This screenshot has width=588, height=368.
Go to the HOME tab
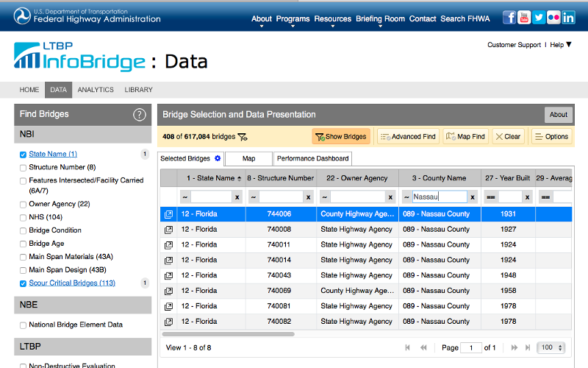click(x=29, y=90)
